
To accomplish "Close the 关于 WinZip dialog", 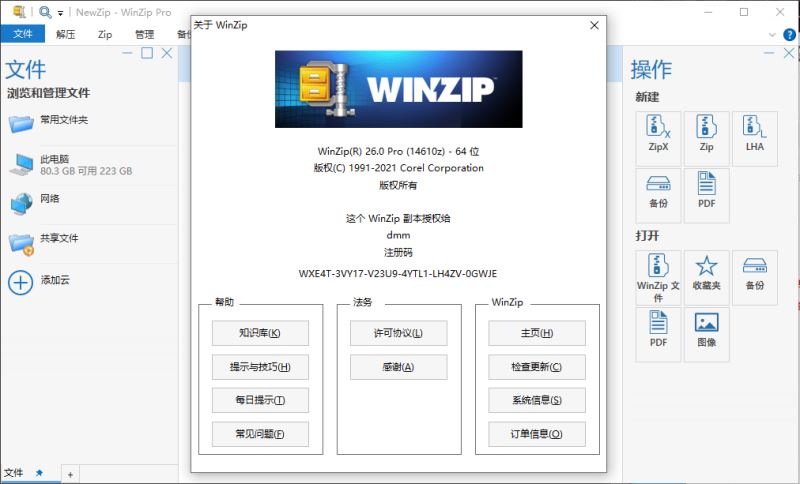I will 594,25.
